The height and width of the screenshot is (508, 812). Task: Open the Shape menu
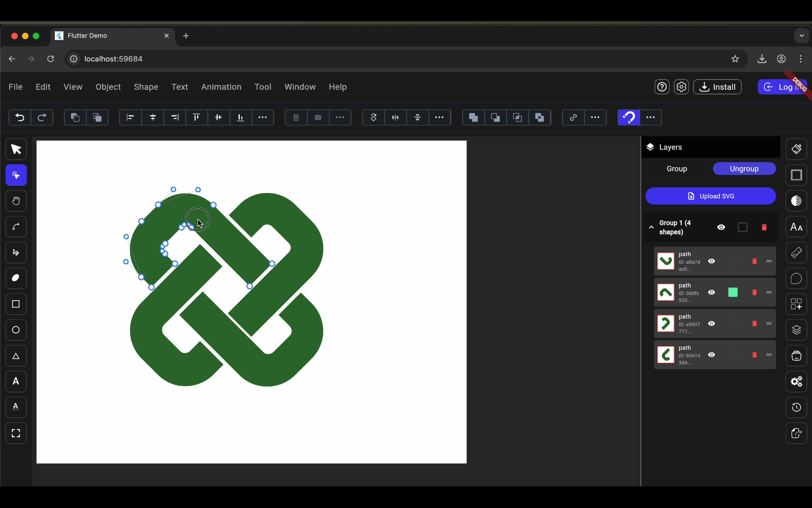coord(146,87)
